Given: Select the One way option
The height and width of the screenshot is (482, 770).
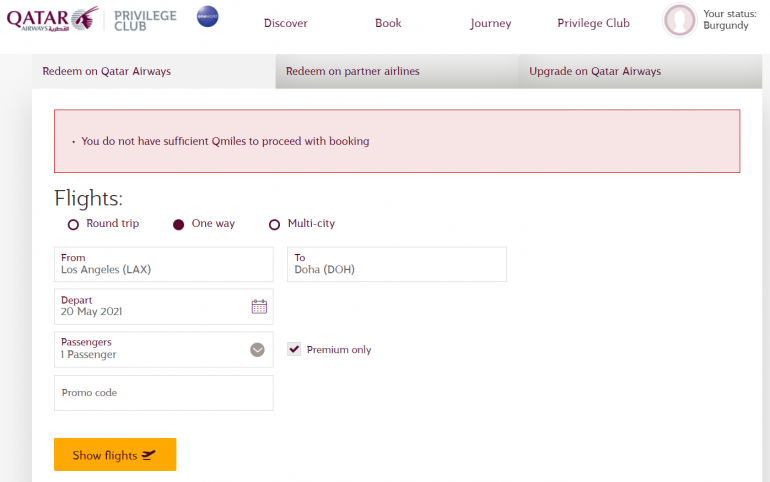Looking at the screenshot, I should pyautogui.click(x=179, y=224).
